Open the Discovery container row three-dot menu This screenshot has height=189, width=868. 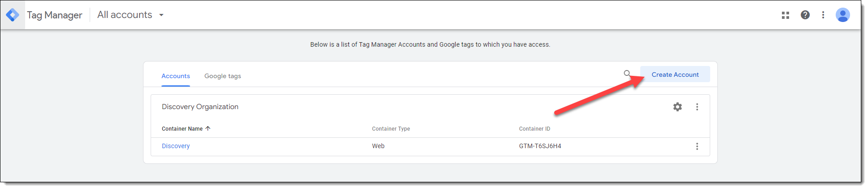(x=697, y=146)
